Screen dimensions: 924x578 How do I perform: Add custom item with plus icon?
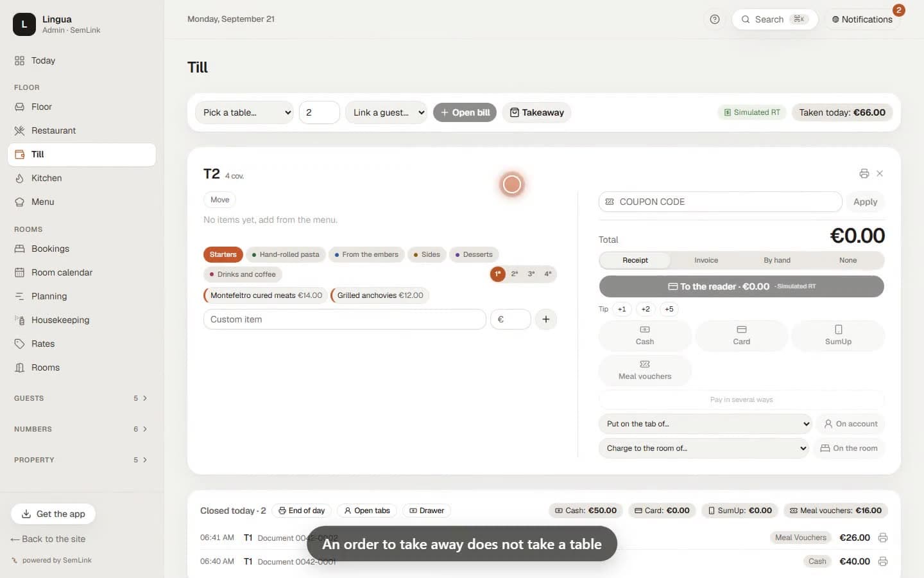pos(545,319)
